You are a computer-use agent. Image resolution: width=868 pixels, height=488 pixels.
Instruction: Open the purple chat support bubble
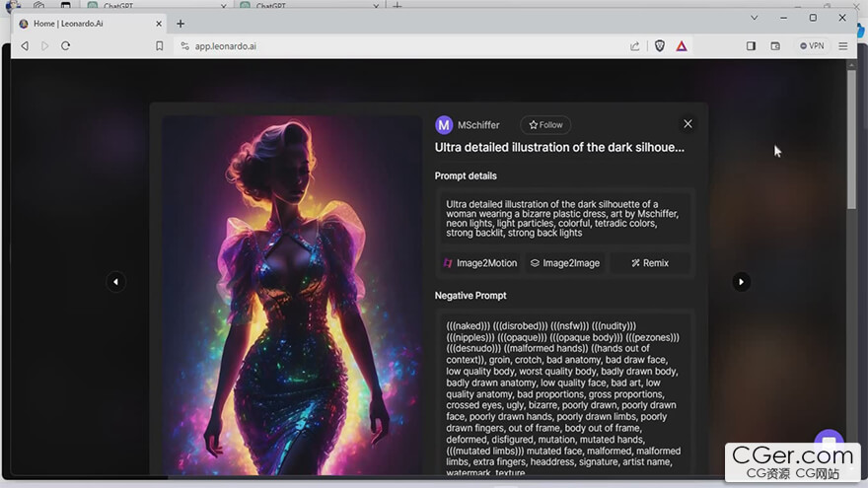click(x=829, y=437)
